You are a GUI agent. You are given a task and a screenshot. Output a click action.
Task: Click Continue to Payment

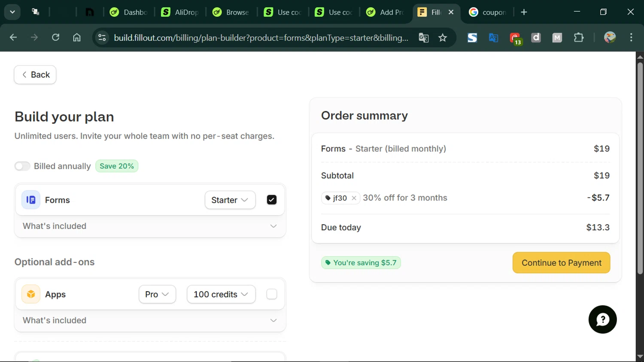click(x=561, y=263)
